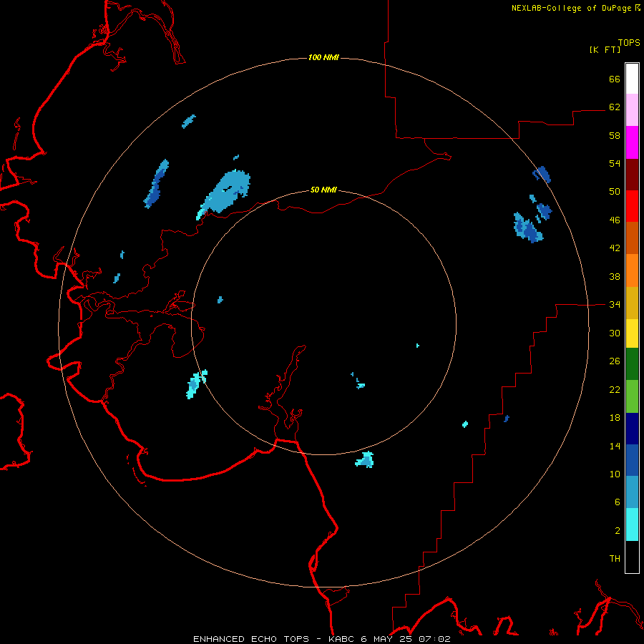The width and height of the screenshot is (644, 644).
Task: Click the 6 MAY 25 date text
Action: pos(388,639)
